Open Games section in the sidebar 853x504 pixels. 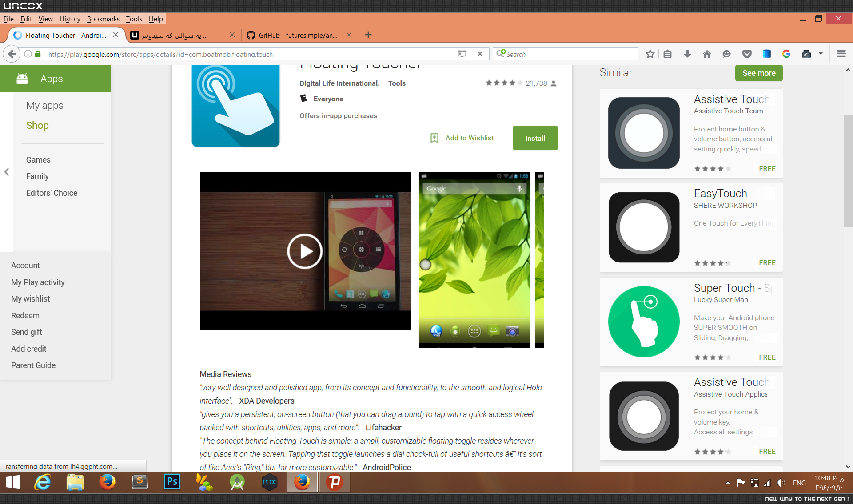[38, 160]
